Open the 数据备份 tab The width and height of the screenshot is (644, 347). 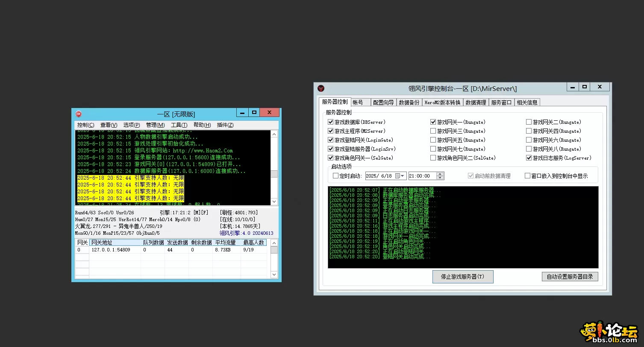(x=409, y=102)
